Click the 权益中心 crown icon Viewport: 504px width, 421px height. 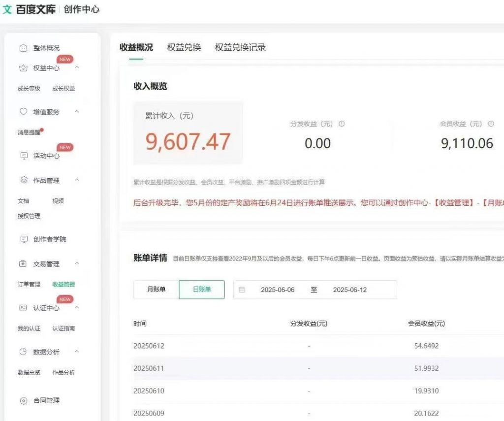(23, 67)
